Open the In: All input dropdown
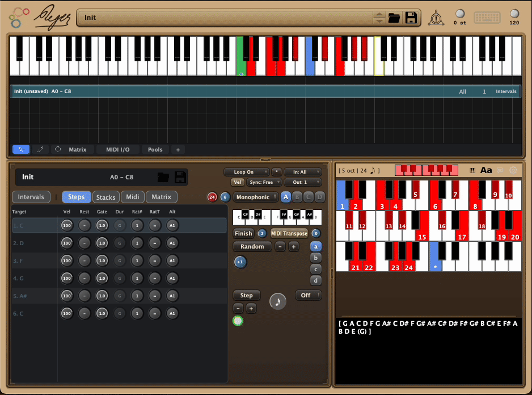Image resolution: width=532 pixels, height=395 pixels. tap(303, 172)
